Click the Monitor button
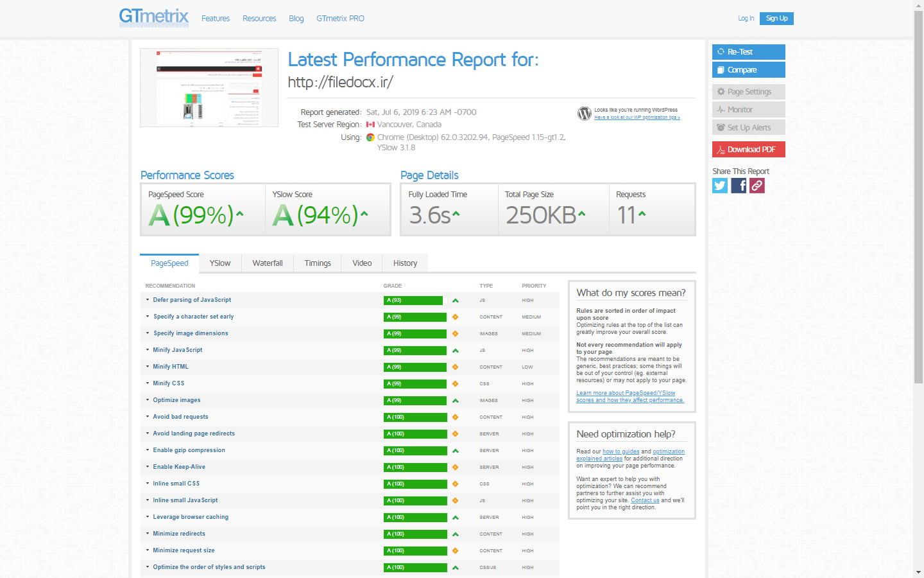Image resolution: width=924 pixels, height=578 pixels. pos(749,110)
